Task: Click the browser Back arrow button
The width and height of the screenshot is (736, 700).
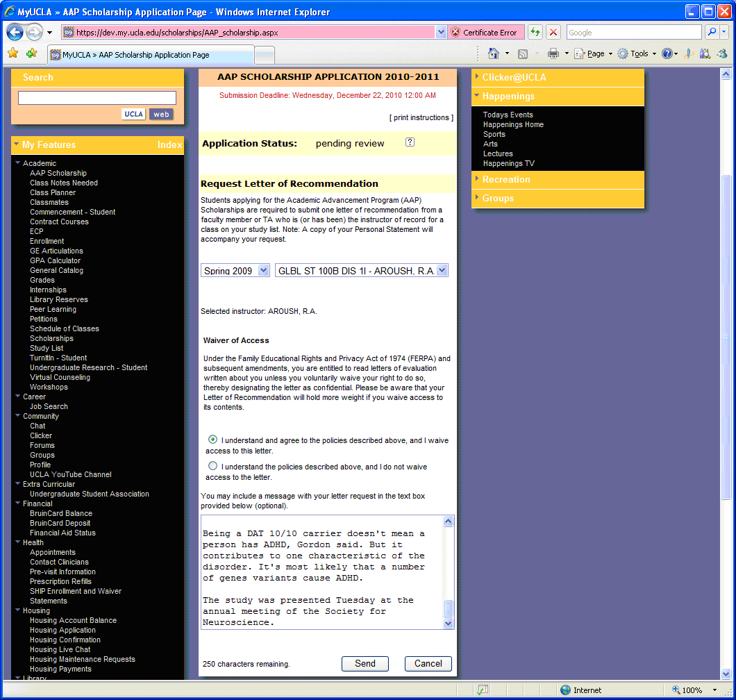Action: coord(15,32)
